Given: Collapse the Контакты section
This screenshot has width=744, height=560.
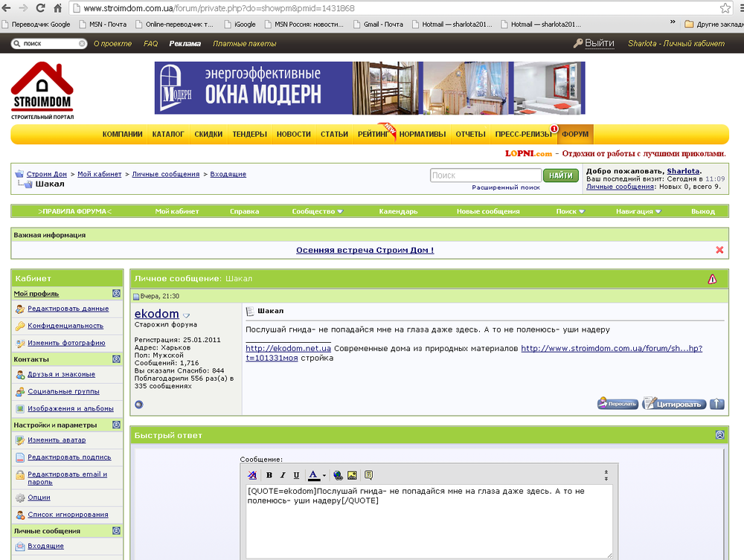Looking at the screenshot, I should 116,359.
